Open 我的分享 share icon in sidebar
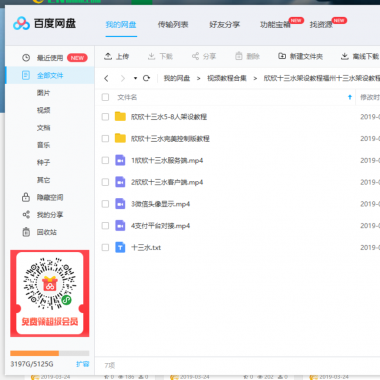This screenshot has height=380, width=380. tap(26, 215)
